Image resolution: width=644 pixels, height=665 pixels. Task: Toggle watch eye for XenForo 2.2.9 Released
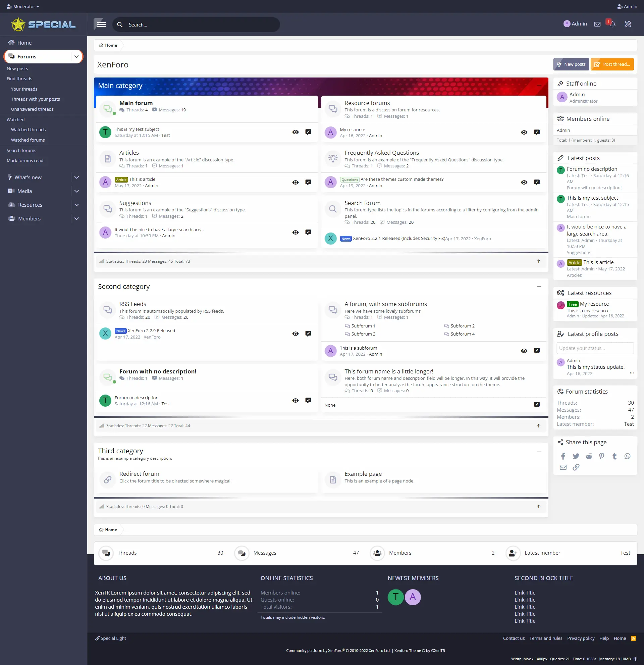click(x=296, y=334)
